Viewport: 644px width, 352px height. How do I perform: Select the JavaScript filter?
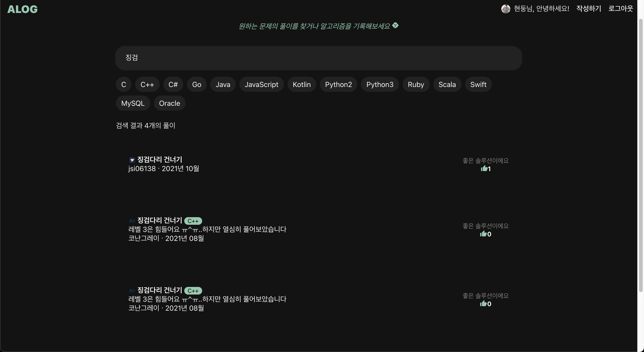pos(261,84)
